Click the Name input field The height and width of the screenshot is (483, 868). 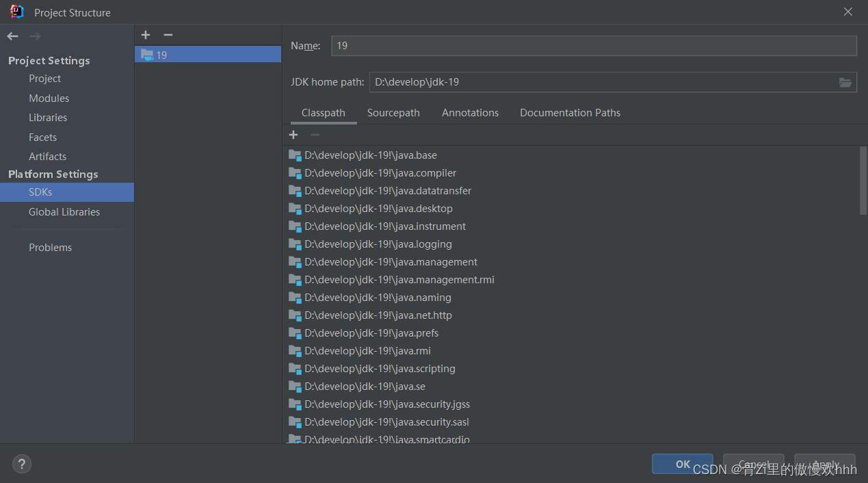click(594, 46)
